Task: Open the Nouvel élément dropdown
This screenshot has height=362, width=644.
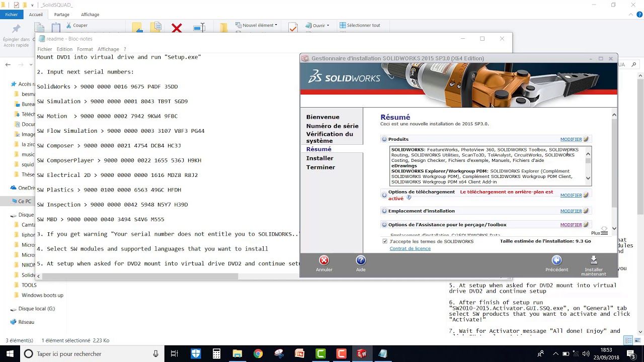Action: 259,25
